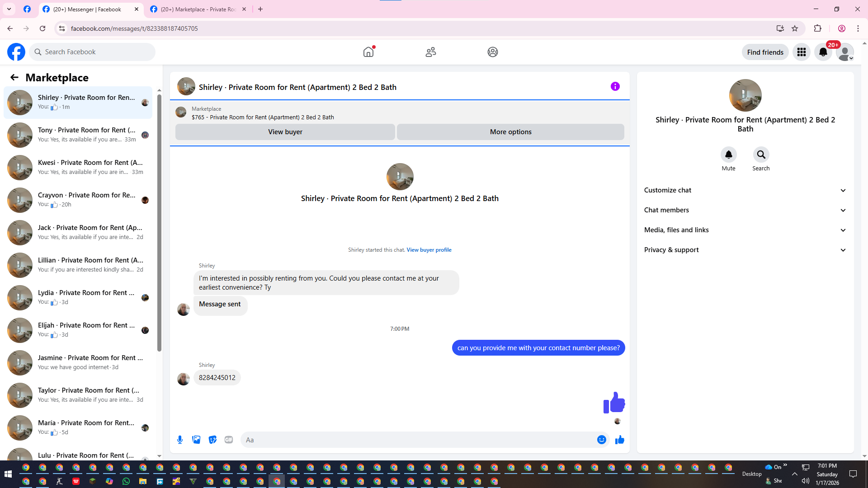Search in conversation via magnifier icon
This screenshot has width=868, height=488.
[x=761, y=155]
